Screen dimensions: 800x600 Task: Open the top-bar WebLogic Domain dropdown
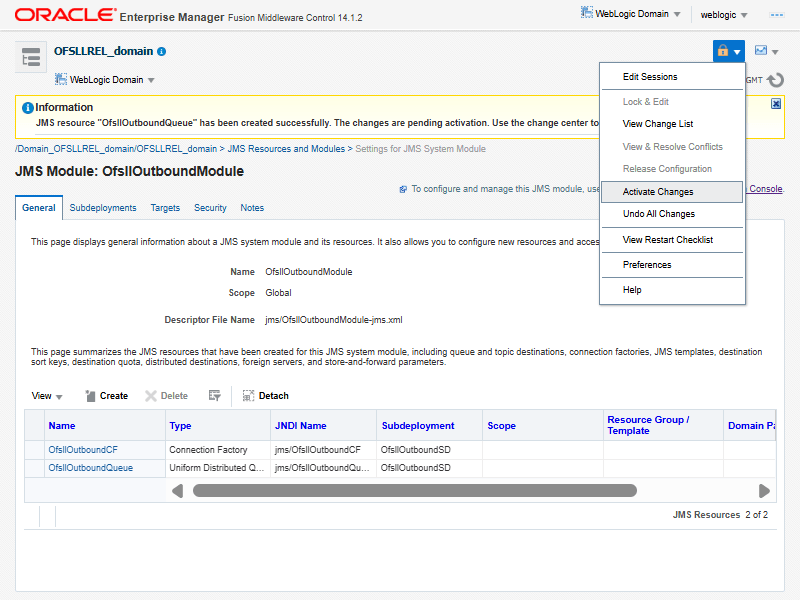[631, 14]
